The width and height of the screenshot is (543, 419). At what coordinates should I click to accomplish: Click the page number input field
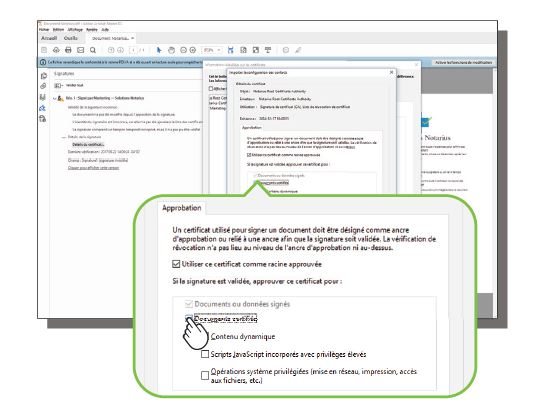pyautogui.click(x=133, y=50)
